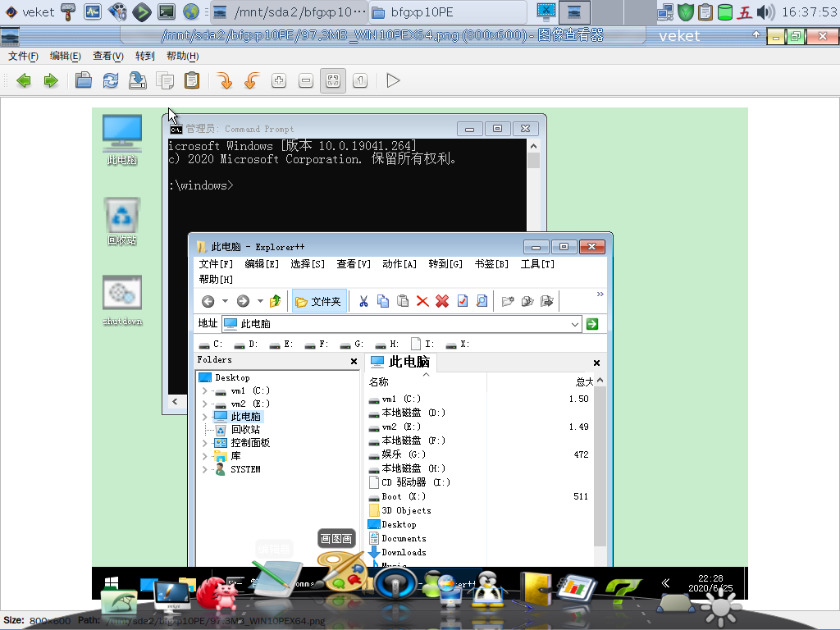
Task: Click the up-folder arrow icon in Explorer++
Action: 276,302
